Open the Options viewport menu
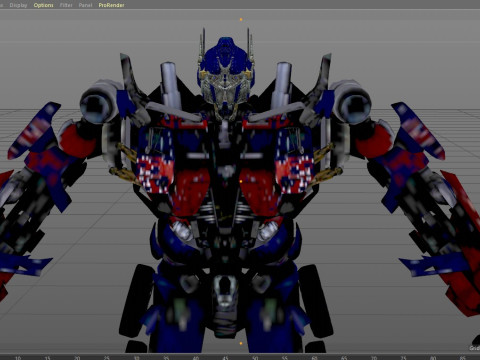Image resolution: width=480 pixels, height=360 pixels. pyautogui.click(x=43, y=5)
